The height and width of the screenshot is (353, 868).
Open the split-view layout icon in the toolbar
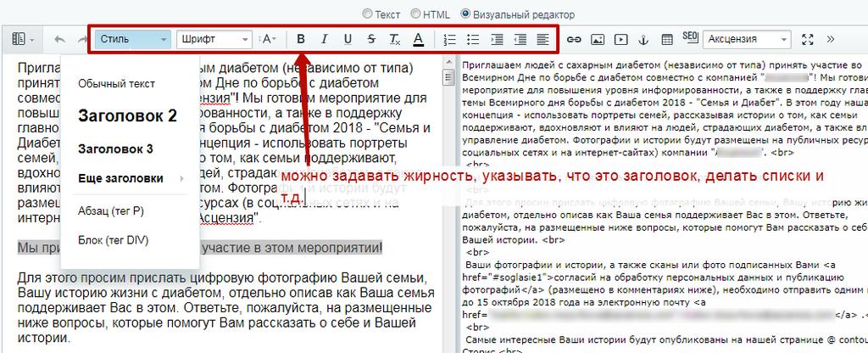tap(22, 39)
